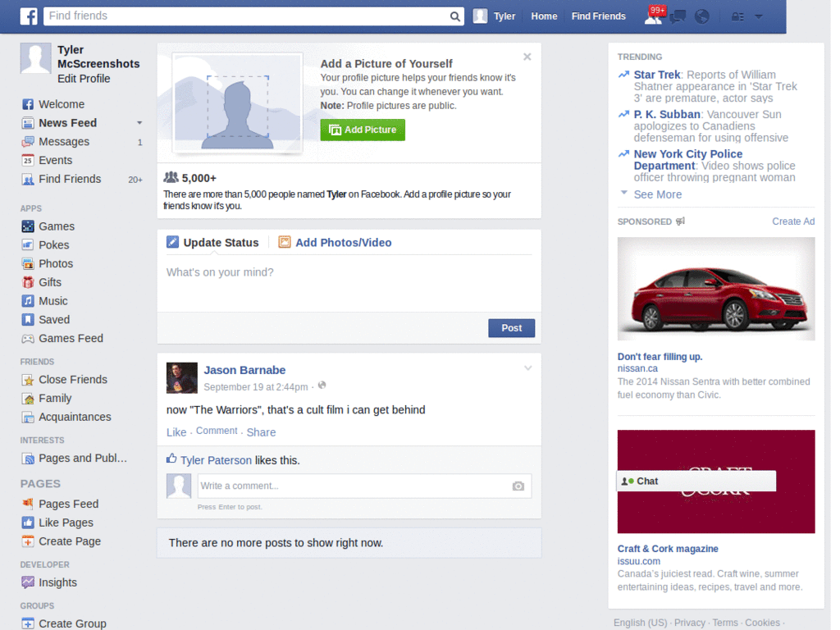The width and height of the screenshot is (840, 630).
Task: Open the Chat bar
Action: pos(696,481)
